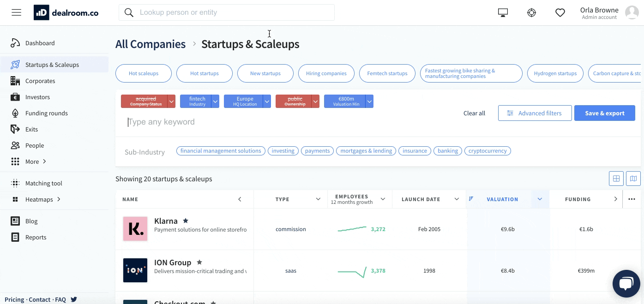Click the ION Group logo thumbnail
The height and width of the screenshot is (304, 644).
(135, 270)
